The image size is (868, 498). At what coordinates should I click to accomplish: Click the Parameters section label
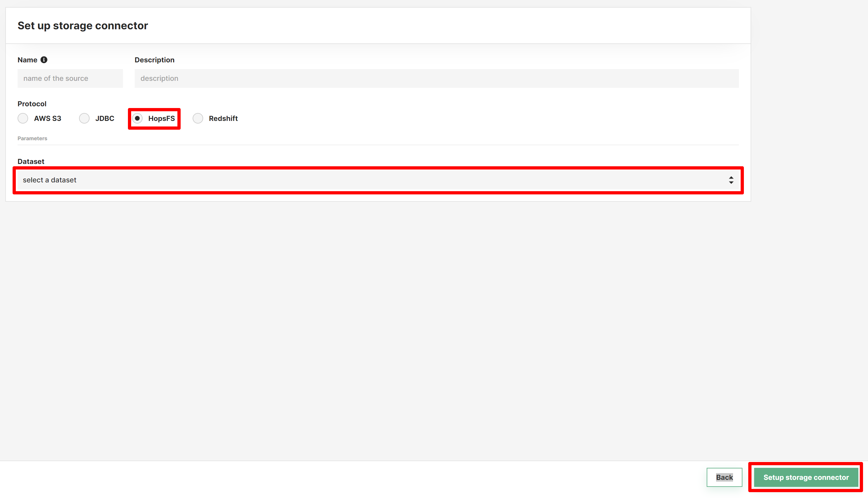pos(33,138)
